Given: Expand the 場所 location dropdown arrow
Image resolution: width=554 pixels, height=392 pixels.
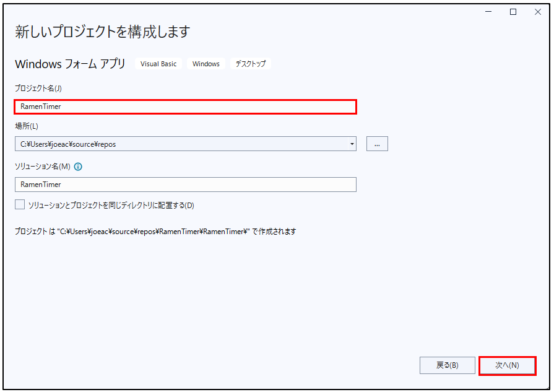Looking at the screenshot, I should (x=352, y=144).
